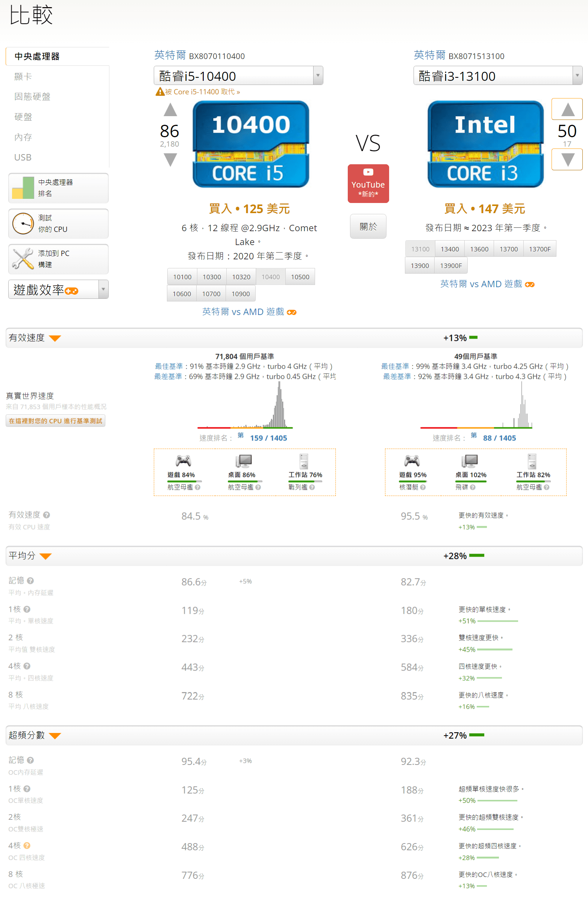Image resolution: width=588 pixels, height=901 pixels.
Task: Click the clock icon for Test your CPU
Action: coord(23,223)
